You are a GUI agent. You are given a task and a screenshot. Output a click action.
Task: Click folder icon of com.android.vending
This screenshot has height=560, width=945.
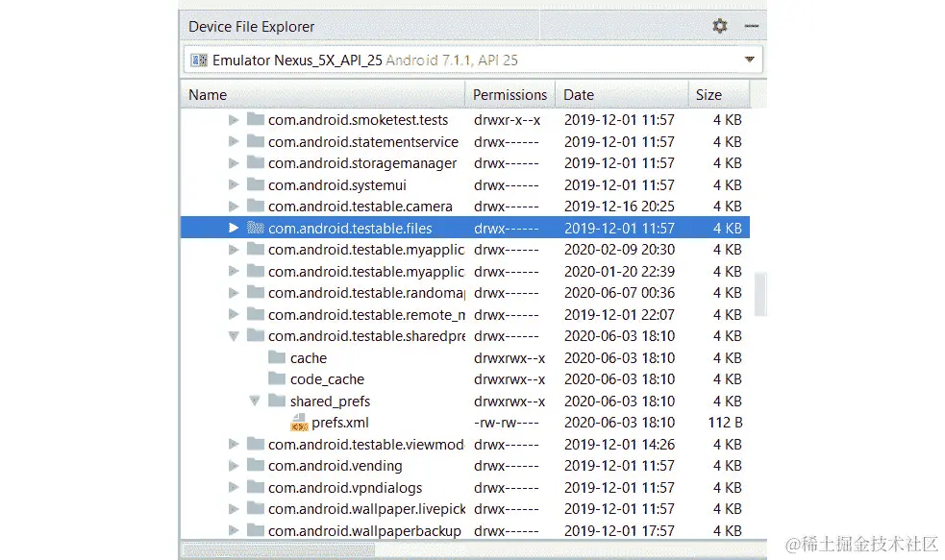256,466
